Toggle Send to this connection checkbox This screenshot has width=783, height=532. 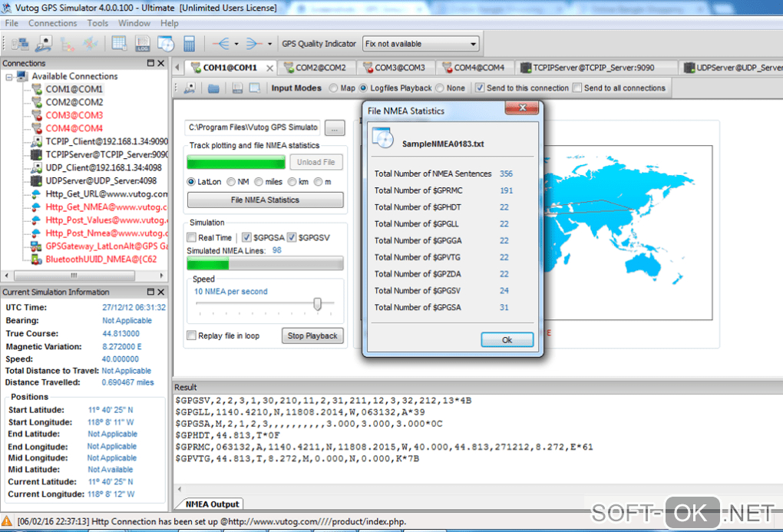tap(479, 88)
